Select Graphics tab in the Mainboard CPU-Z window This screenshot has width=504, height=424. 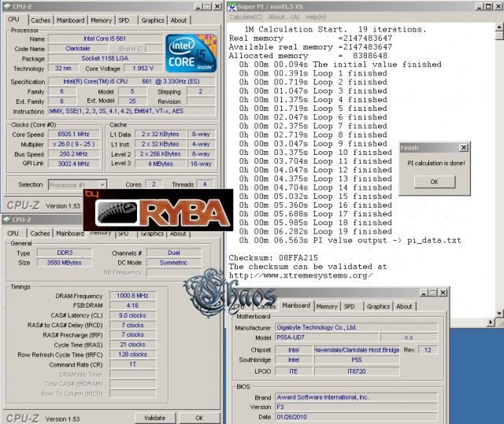pyautogui.click(x=378, y=306)
